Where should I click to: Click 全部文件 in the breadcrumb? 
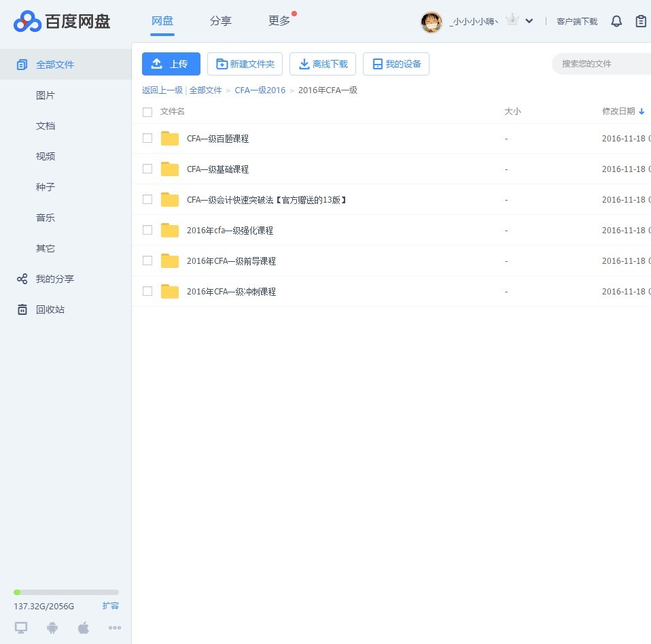click(x=205, y=90)
